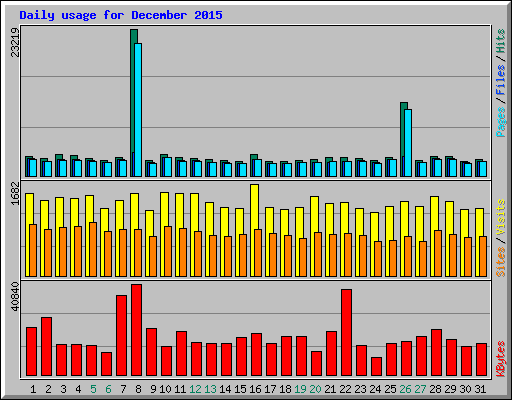Image resolution: width=512 pixels, height=400 pixels.
Task: Click day label 15 on the x-axis
Action: tap(240, 389)
